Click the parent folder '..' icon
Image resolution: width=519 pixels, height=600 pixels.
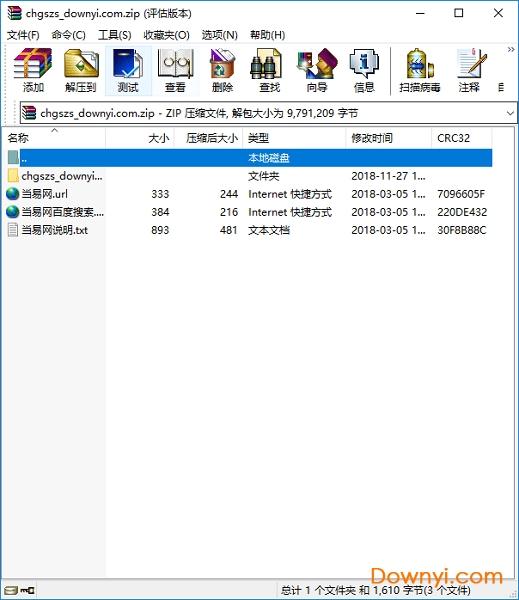13,158
